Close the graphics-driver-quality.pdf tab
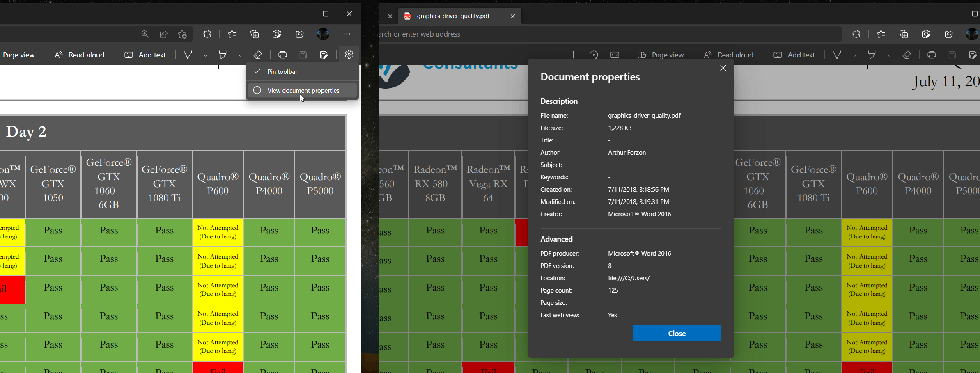The width and height of the screenshot is (980, 373). pos(512,16)
